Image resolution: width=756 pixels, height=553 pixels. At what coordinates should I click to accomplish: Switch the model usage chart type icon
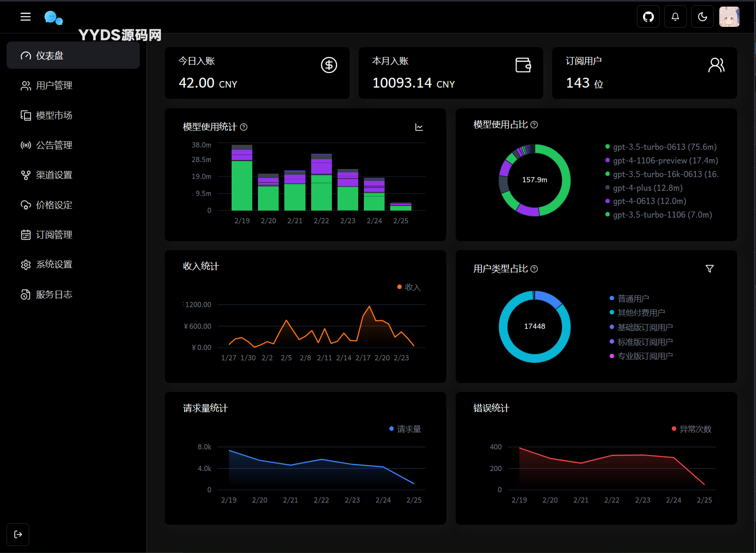click(419, 127)
